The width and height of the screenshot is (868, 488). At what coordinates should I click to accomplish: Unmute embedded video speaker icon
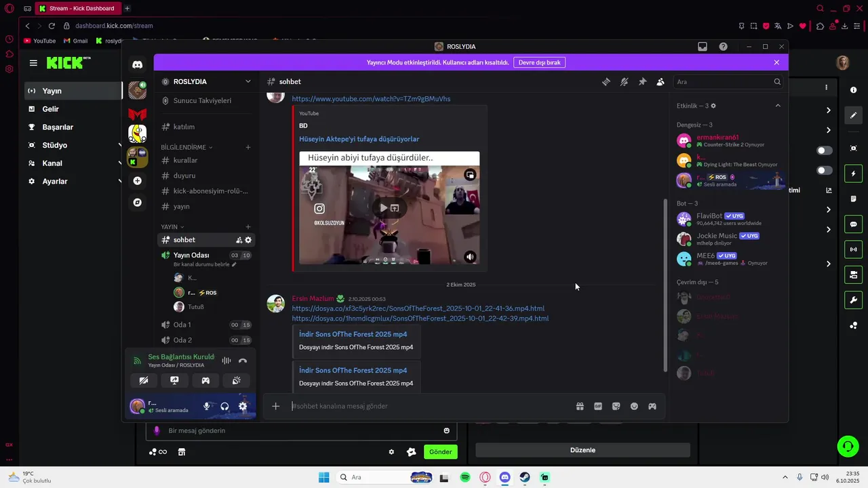coord(470,257)
